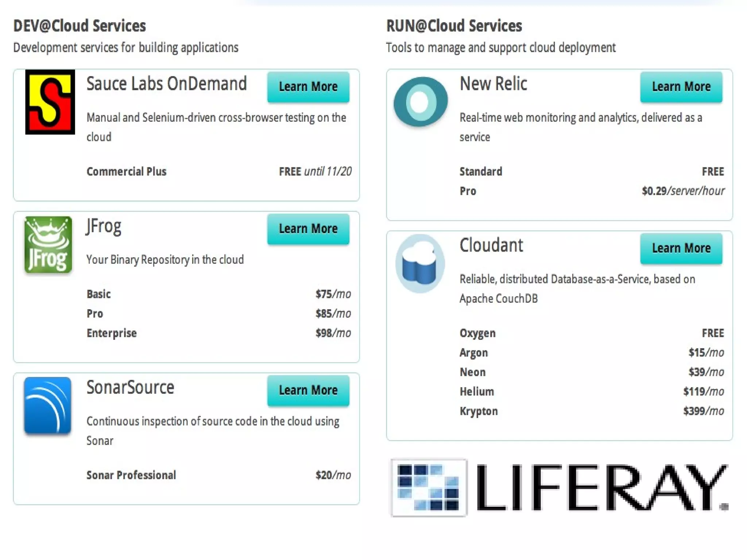Click the Oxygen FREE price
Screen dimensions: 747x560
click(x=713, y=333)
